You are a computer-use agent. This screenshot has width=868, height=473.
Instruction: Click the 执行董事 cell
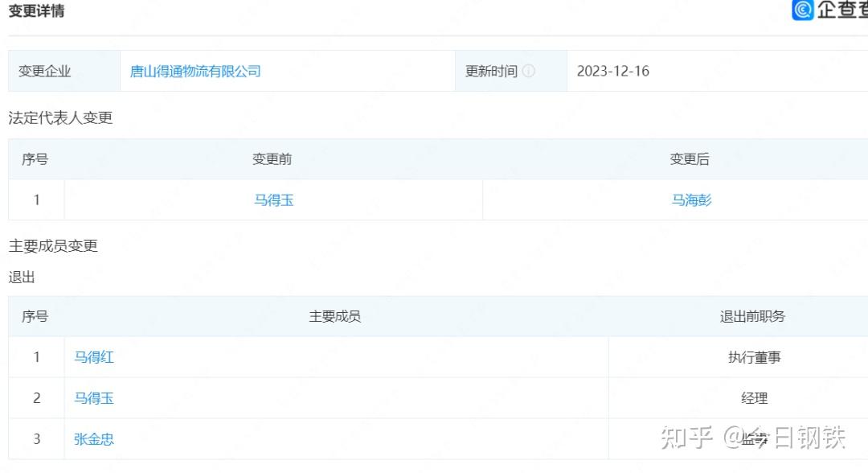755,357
